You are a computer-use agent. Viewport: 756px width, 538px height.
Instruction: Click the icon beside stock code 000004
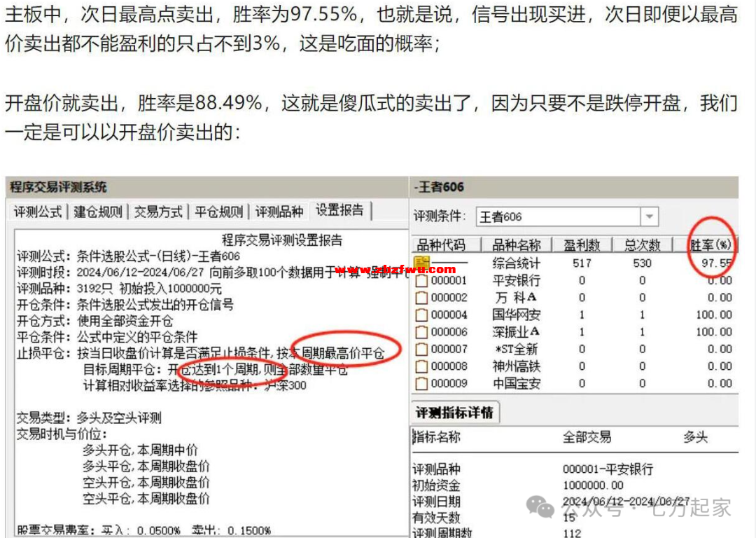click(x=421, y=315)
